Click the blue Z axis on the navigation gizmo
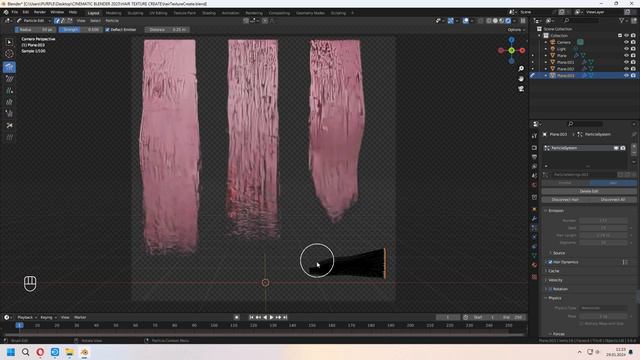 pyautogui.click(x=511, y=40)
